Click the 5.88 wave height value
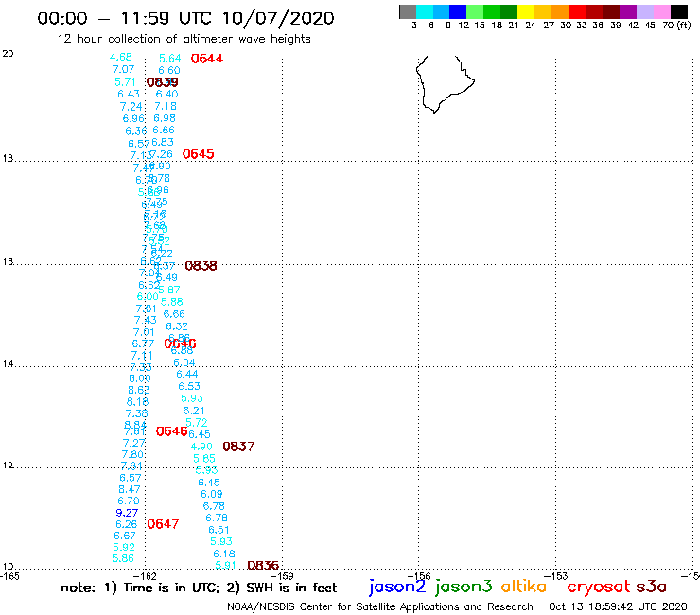 coord(172,302)
